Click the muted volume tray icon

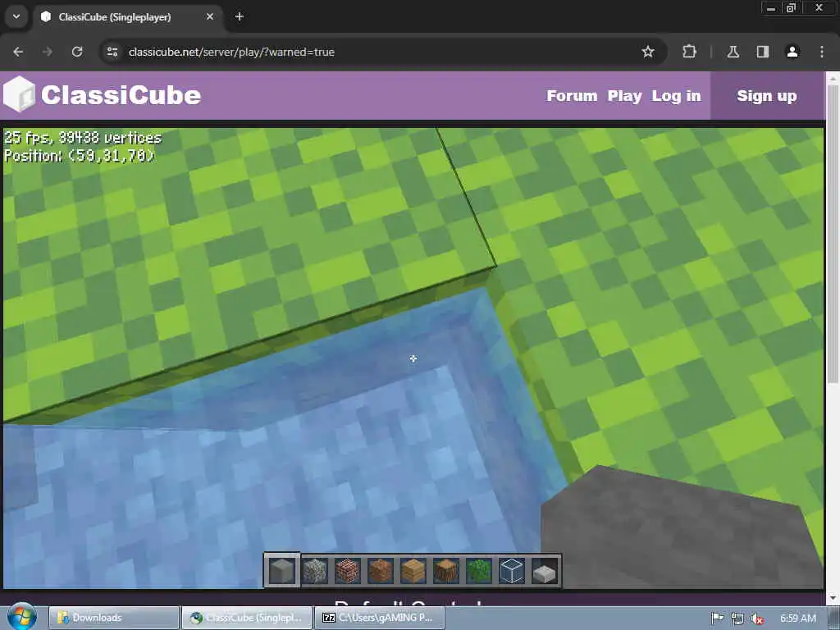pos(757,619)
